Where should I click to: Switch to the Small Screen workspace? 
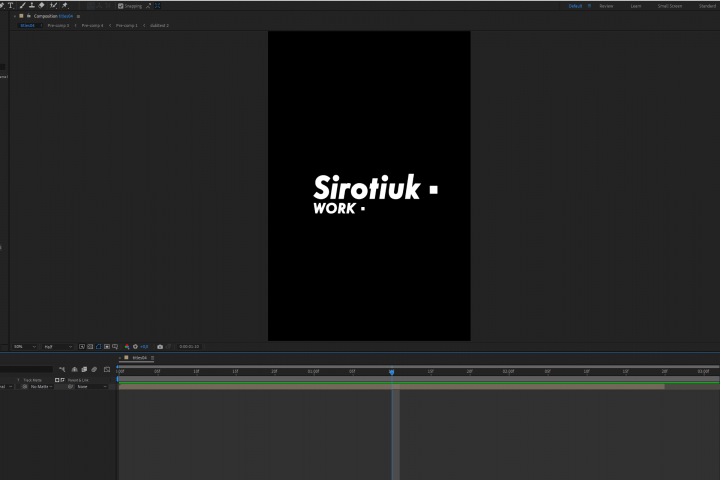coord(670,6)
